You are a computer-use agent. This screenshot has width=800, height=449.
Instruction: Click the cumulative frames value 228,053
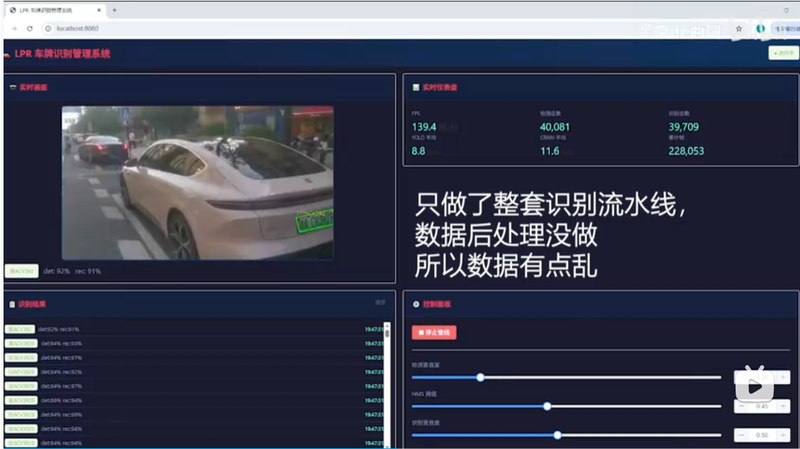pyautogui.click(x=686, y=151)
